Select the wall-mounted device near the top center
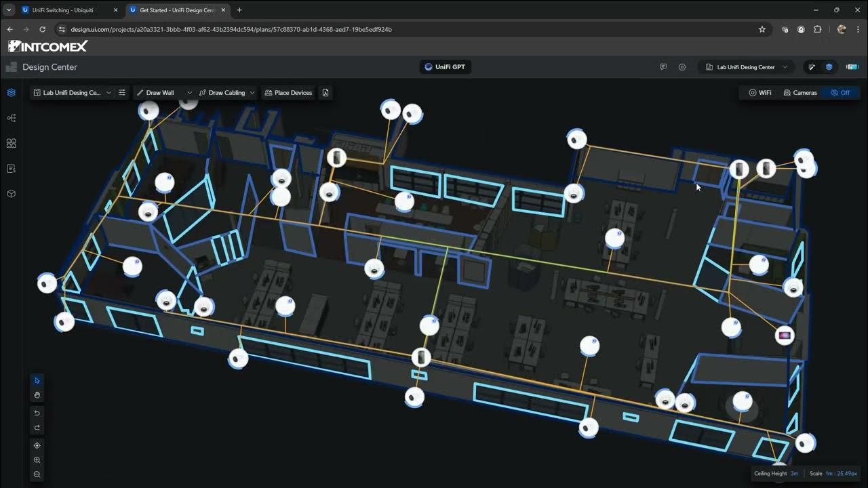This screenshot has width=868, height=488. [x=336, y=158]
